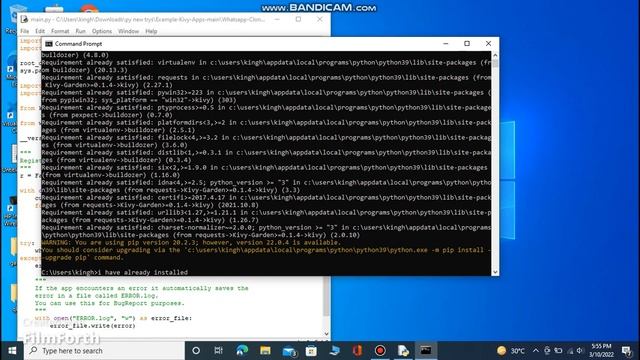Click the IDLE main.py title bar icon
This screenshot has height=360, width=640.
tap(24, 19)
